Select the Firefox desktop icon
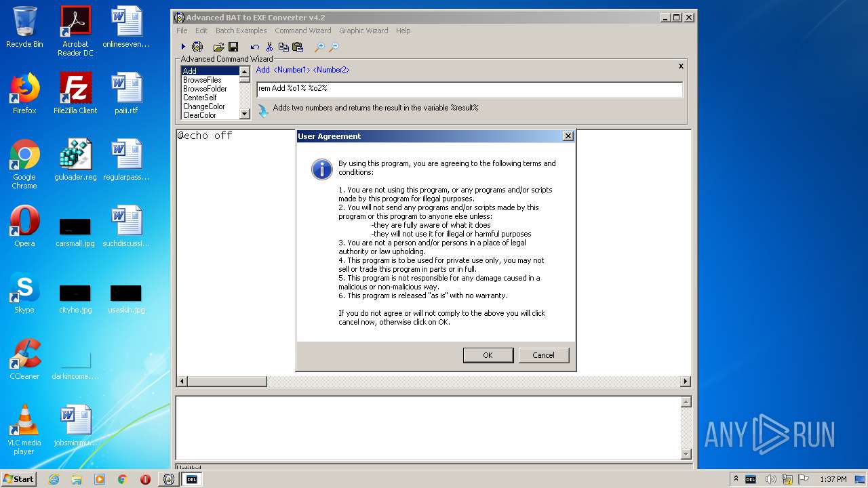The image size is (868, 488). point(24,94)
